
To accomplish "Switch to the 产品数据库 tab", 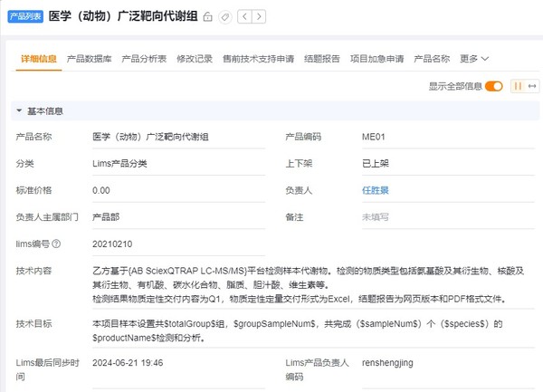I will (x=90, y=59).
